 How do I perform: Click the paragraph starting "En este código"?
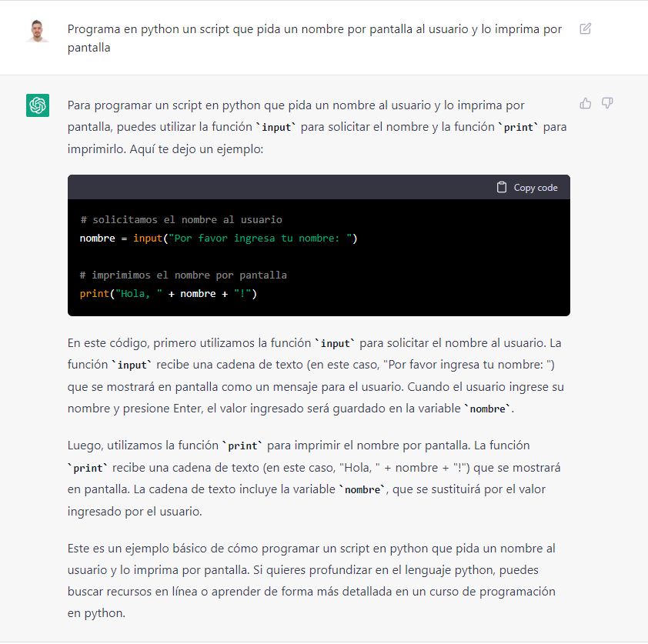click(316, 375)
